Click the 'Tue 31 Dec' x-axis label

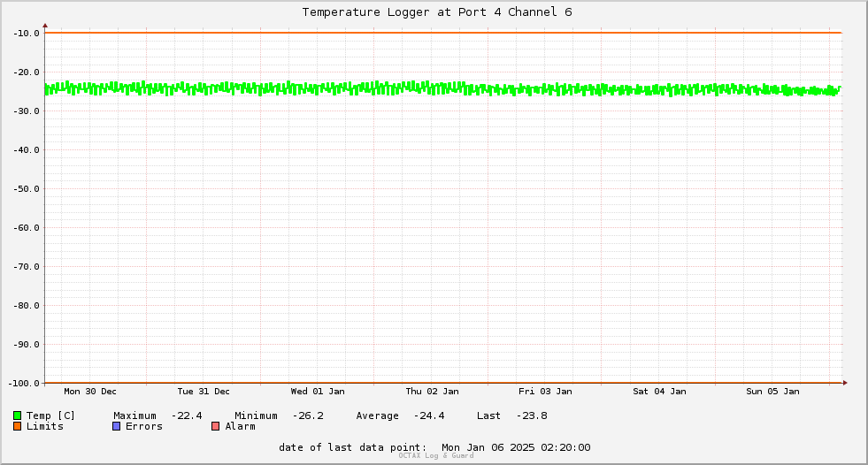(x=204, y=392)
